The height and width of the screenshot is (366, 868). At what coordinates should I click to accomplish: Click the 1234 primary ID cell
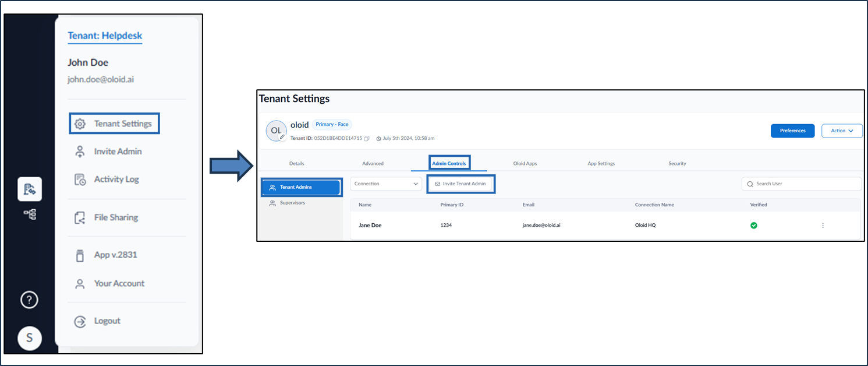(446, 225)
